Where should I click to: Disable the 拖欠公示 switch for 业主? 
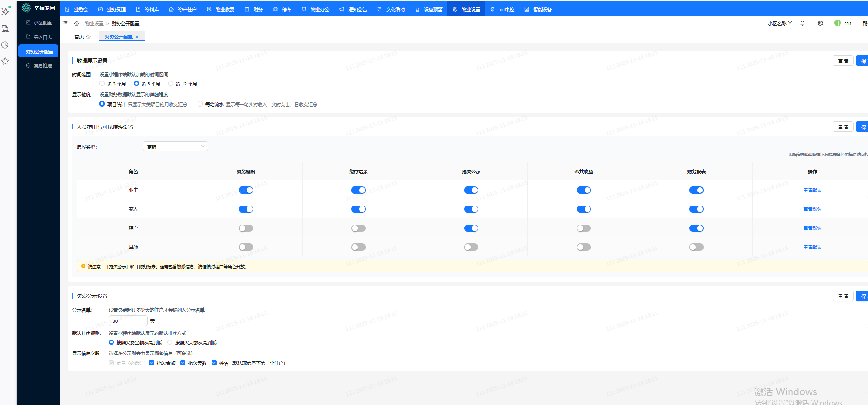[x=471, y=190]
